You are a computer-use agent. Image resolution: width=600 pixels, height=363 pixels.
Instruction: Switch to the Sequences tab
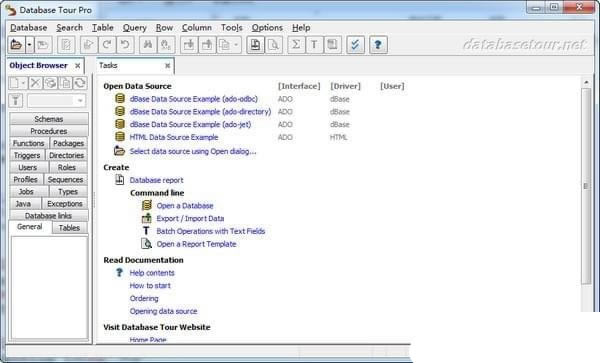coord(65,179)
